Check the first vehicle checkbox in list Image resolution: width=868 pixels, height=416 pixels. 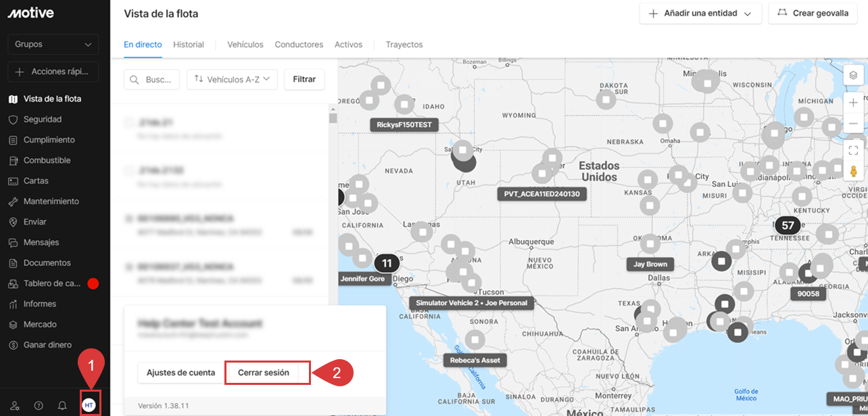(x=128, y=122)
